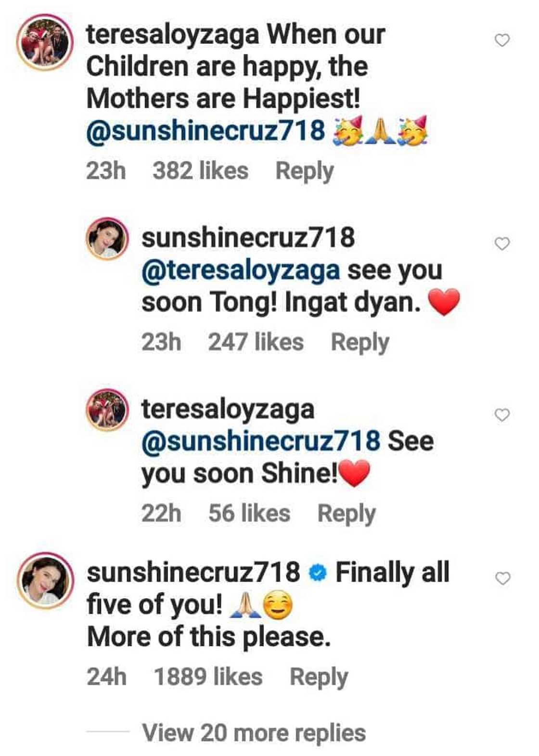Open teresaloyzaga avatar beside 'See you soon Shine'

coord(107,409)
